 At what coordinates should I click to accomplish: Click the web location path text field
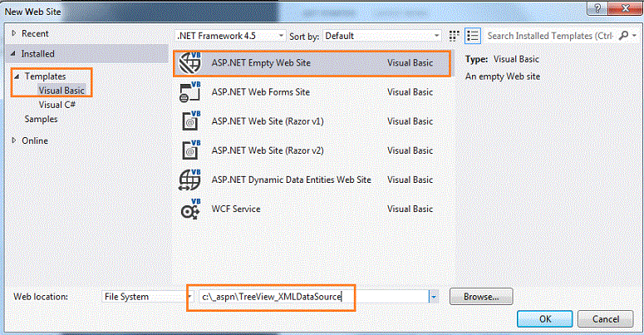click(x=314, y=297)
